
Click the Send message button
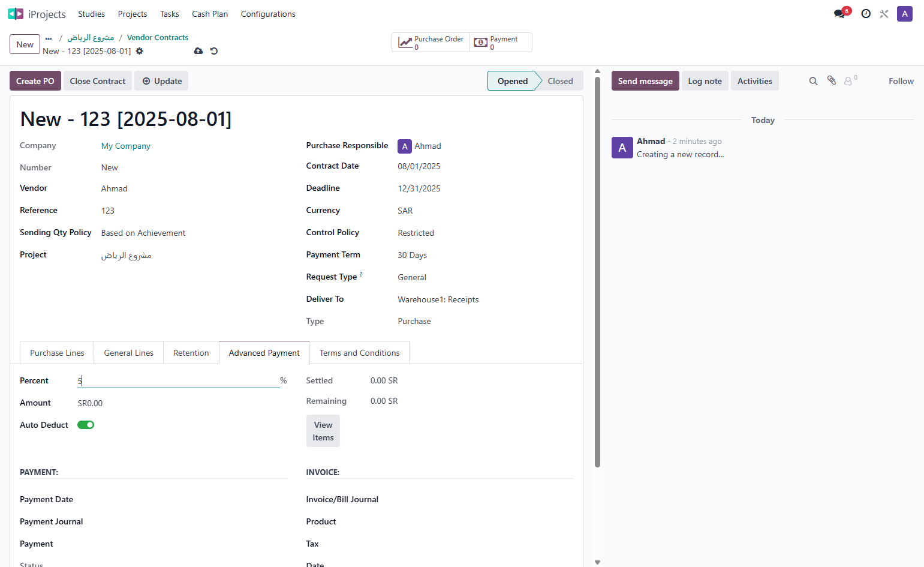[645, 81]
